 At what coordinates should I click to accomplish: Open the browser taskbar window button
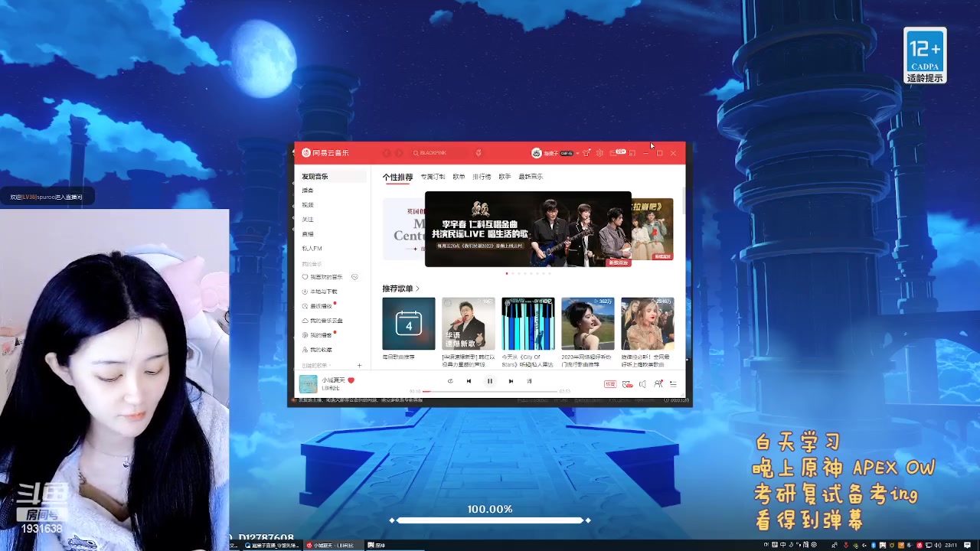[273, 546]
